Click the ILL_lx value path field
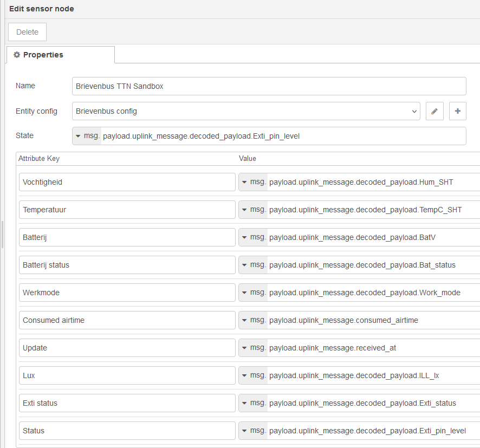Image resolution: width=480 pixels, height=448 pixels. coord(374,375)
